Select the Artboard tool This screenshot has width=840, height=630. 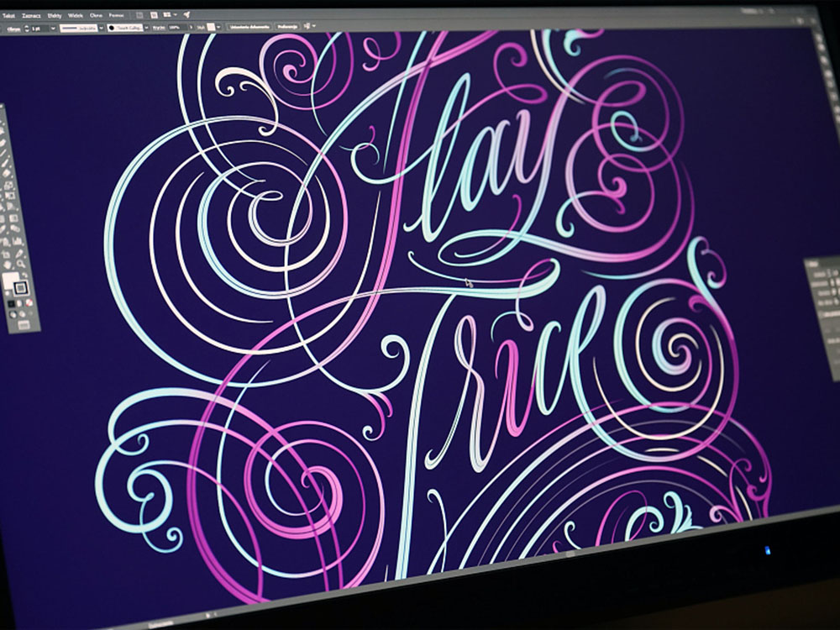click(6, 255)
